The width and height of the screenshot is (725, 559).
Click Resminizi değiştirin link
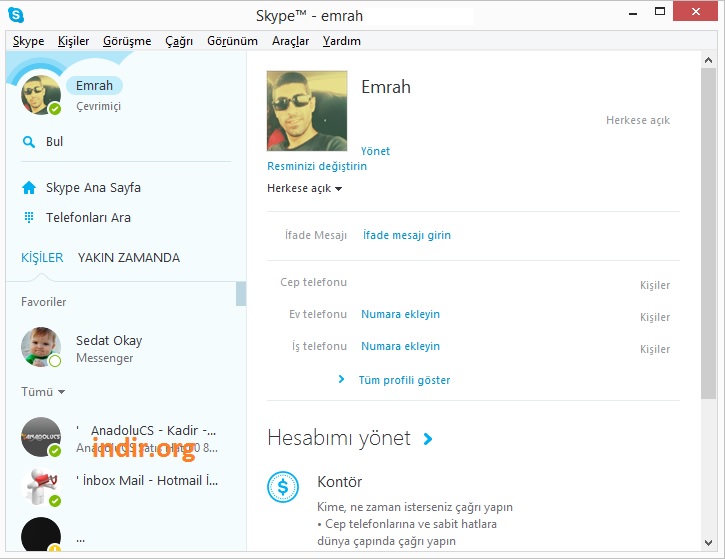[317, 166]
